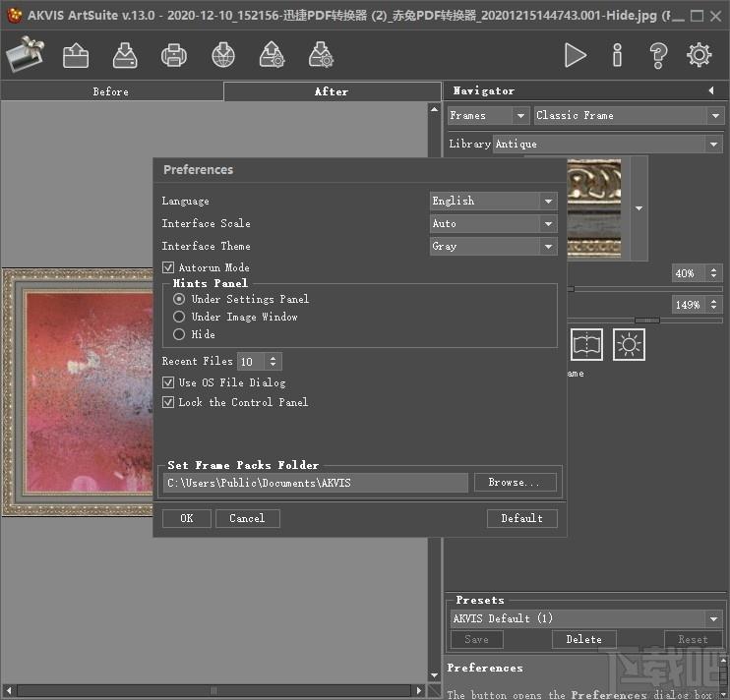Click vertical scrollbar down arrow in image window
This screenshot has width=730, height=700.
435,675
